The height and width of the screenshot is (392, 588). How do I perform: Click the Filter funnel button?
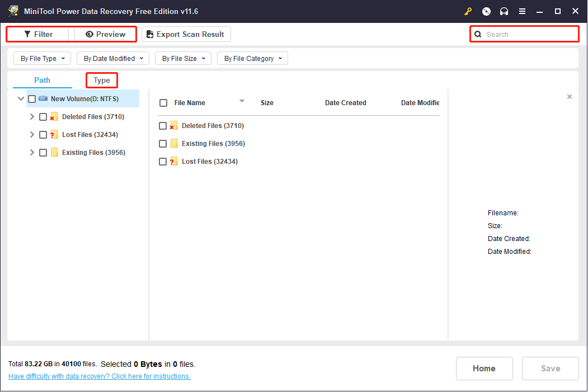coord(38,34)
